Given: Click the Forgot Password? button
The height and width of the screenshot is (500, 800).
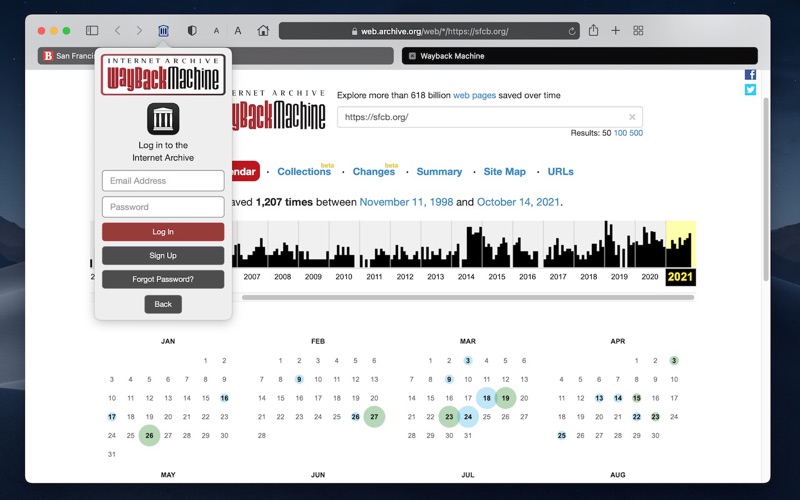Looking at the screenshot, I should [x=163, y=280].
